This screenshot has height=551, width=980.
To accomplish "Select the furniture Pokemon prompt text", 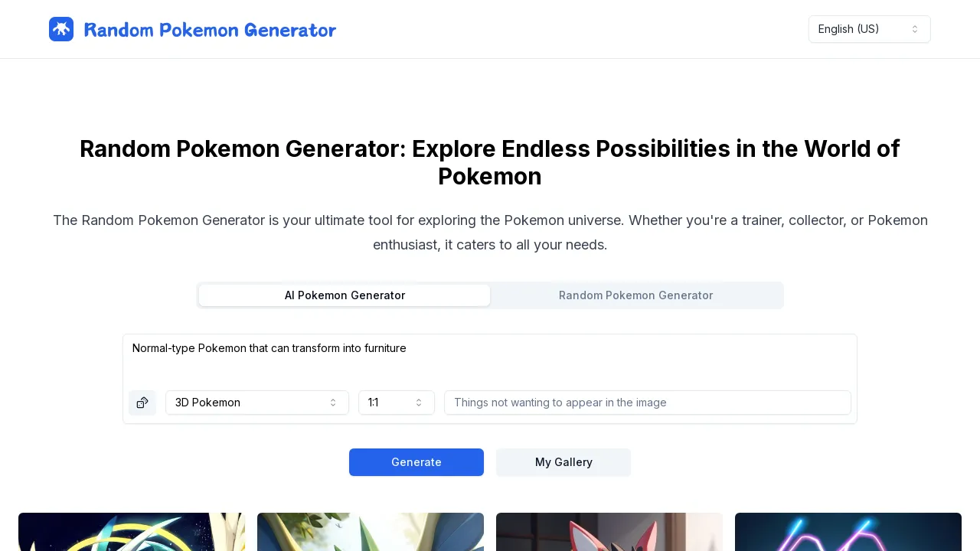I will tap(269, 348).
